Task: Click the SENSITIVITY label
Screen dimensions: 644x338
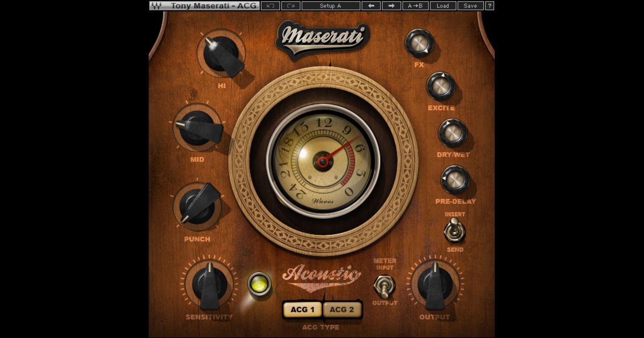Action: [x=209, y=317]
